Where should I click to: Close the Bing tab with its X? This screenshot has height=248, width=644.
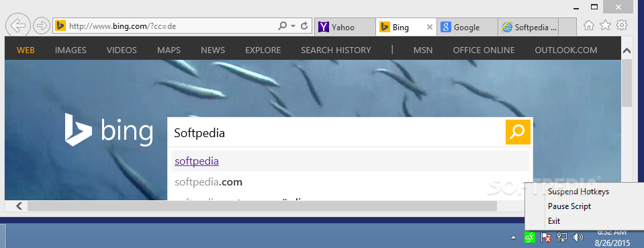pyautogui.click(x=430, y=27)
